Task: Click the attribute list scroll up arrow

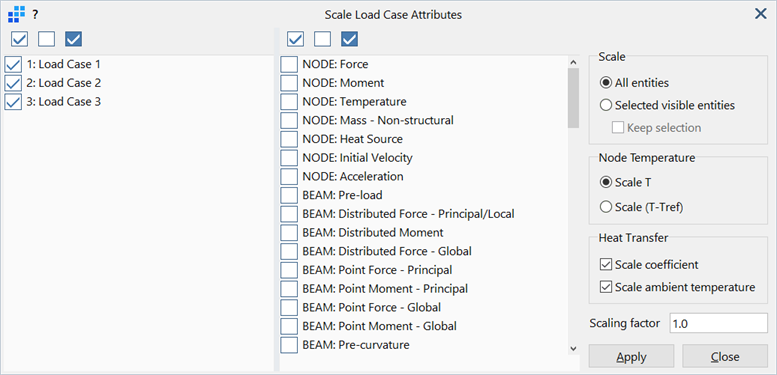Action: coord(573,62)
